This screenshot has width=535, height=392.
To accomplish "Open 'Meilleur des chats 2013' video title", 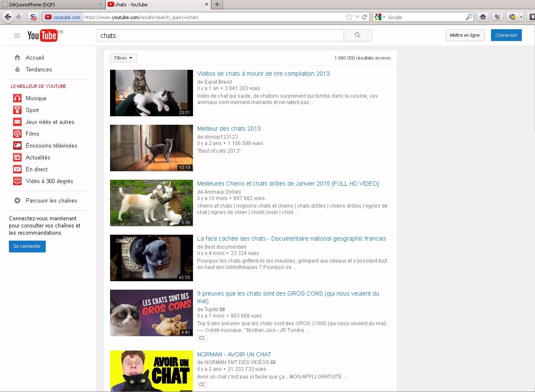I will (229, 129).
